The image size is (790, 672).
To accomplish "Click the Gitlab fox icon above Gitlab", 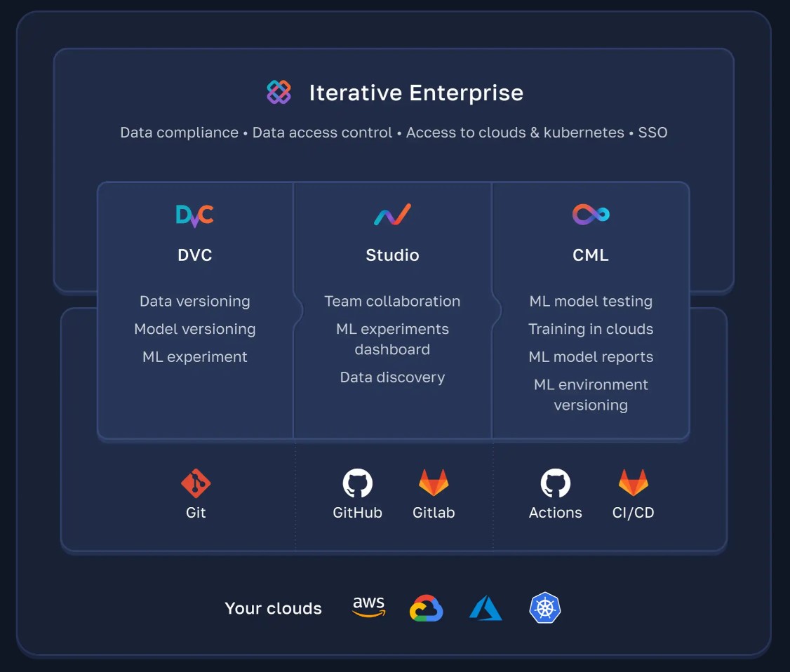I will coord(434,483).
